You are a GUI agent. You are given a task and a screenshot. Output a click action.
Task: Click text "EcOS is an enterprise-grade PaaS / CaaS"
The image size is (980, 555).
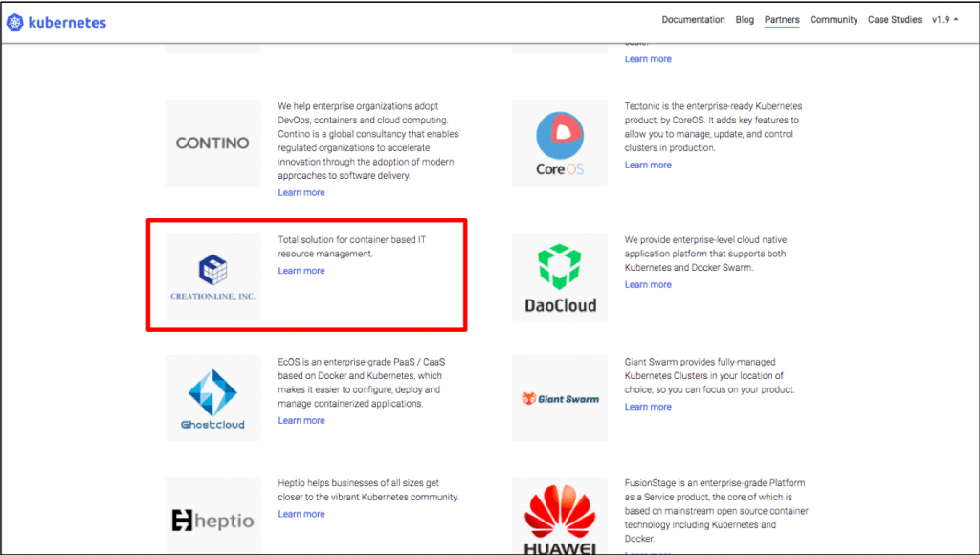(x=361, y=362)
